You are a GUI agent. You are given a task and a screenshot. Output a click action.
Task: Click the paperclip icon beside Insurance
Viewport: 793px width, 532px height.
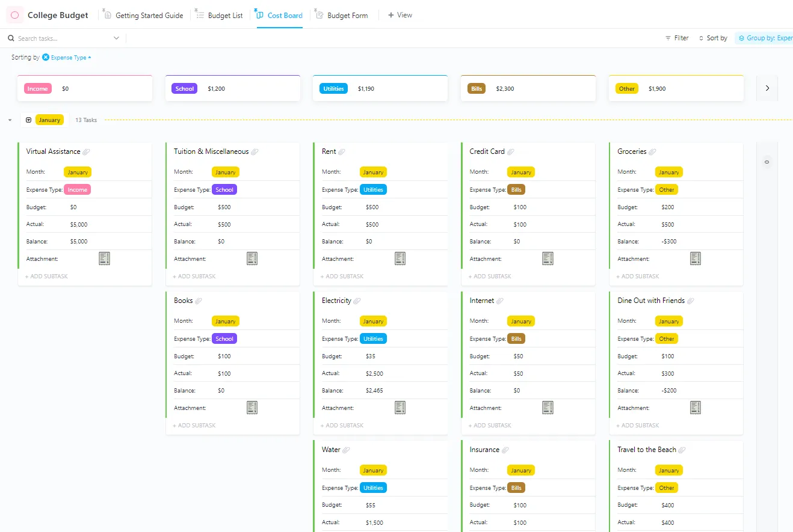click(505, 450)
